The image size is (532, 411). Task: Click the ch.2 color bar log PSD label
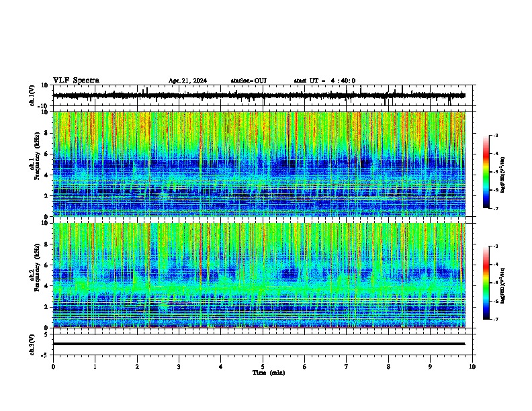503,286
